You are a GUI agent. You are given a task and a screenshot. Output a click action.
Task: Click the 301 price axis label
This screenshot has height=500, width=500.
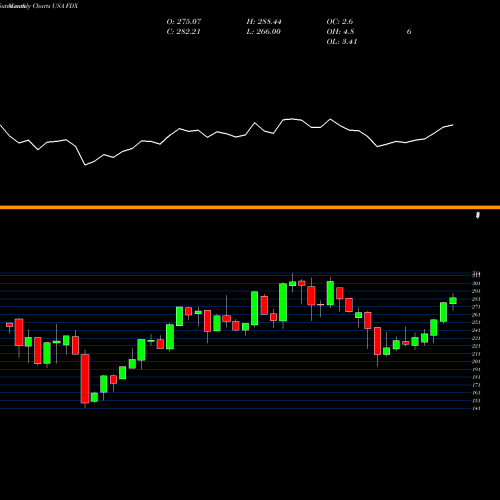pos(476,284)
